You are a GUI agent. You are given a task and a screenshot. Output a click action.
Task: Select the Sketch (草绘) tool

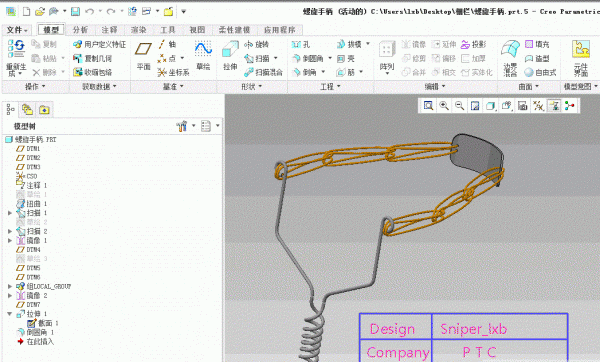tap(203, 55)
